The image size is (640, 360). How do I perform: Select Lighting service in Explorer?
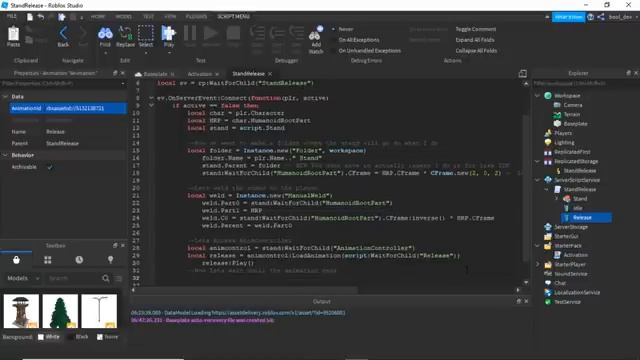tap(564, 142)
